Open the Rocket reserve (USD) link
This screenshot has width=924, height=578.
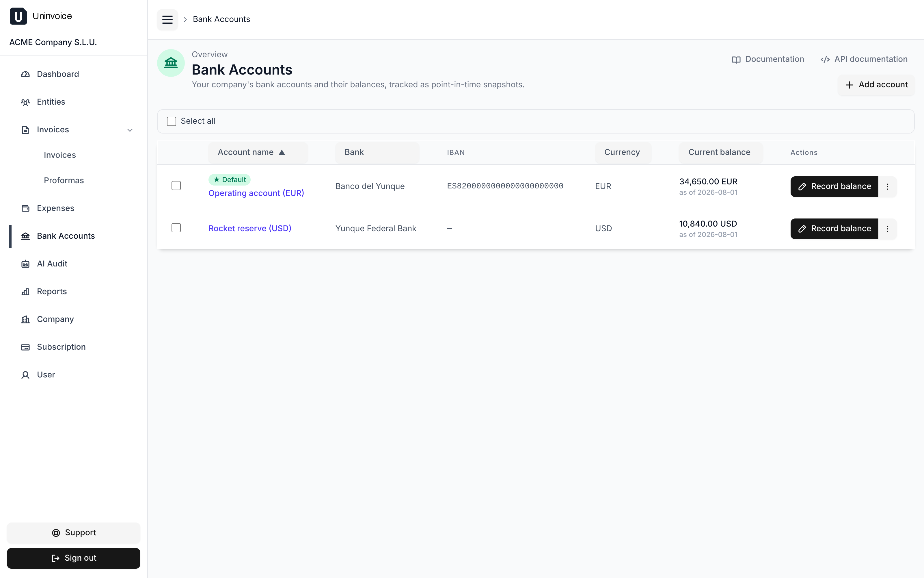250,228
